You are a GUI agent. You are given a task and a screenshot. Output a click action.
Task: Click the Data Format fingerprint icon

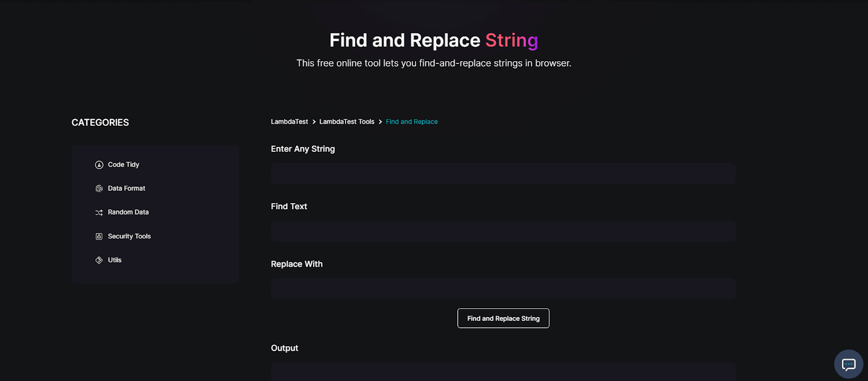click(x=98, y=188)
